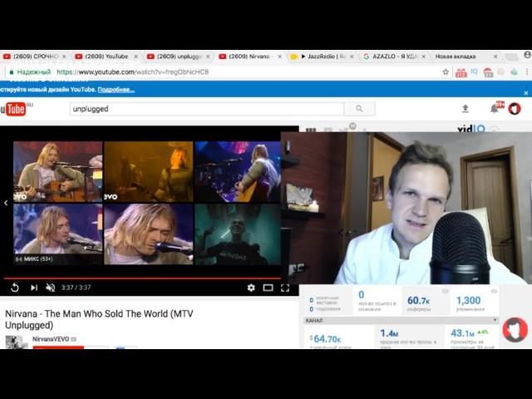Focus the search field containing 'unplugged'
Screen dimensions: 532x399
tap(207, 109)
